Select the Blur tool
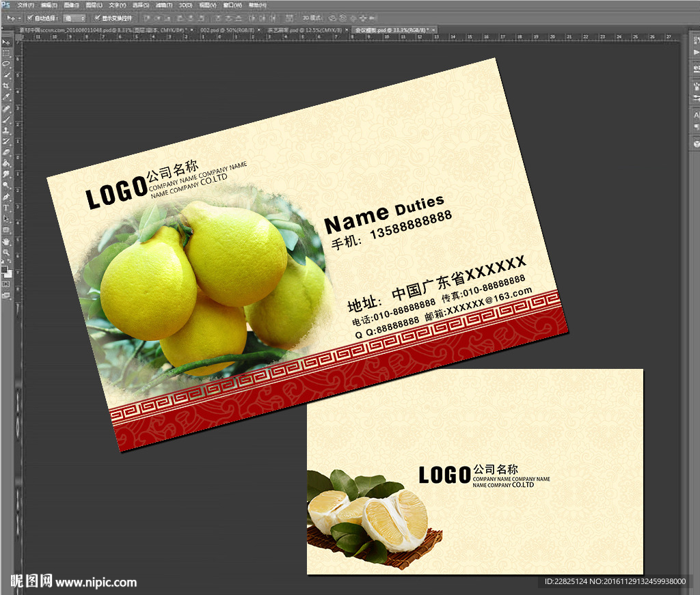 click(5, 174)
